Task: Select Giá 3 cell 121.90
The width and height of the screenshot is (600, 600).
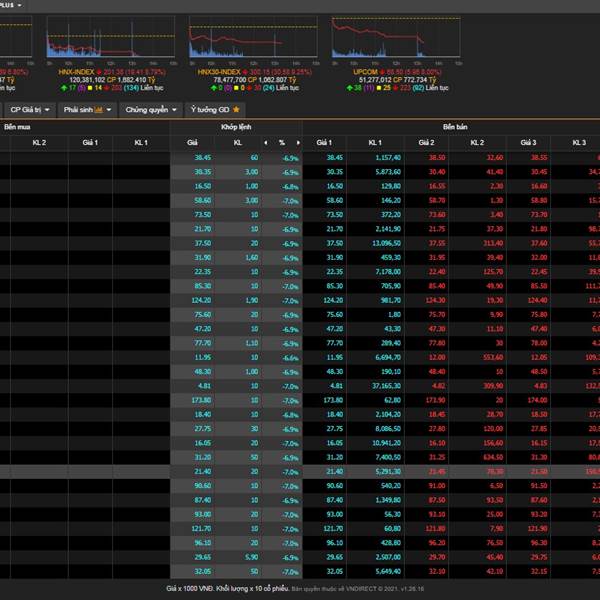Action: (x=537, y=529)
